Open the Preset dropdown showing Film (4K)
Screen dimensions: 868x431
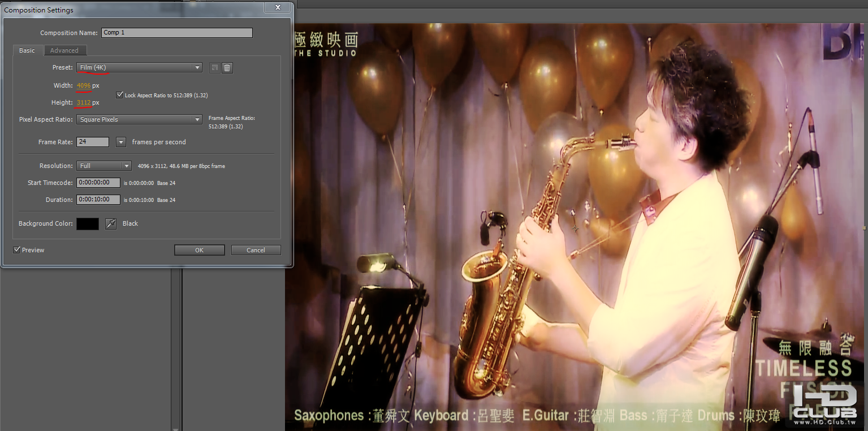(x=139, y=68)
